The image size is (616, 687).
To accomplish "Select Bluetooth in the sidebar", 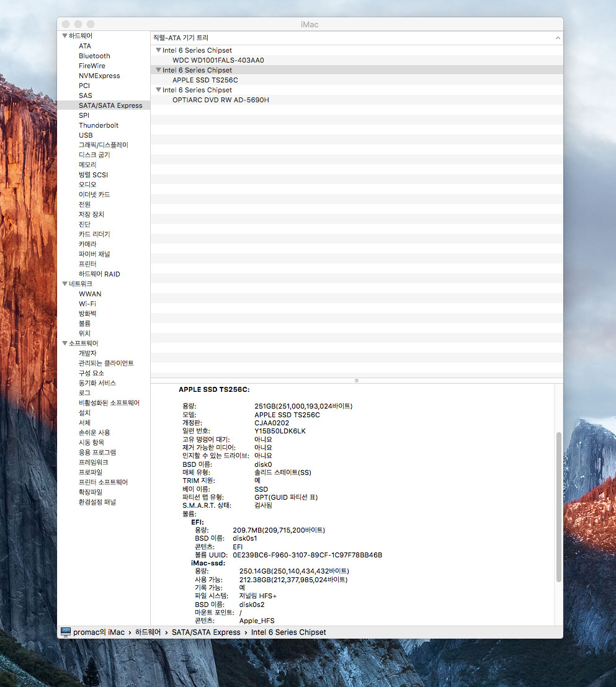I will coord(94,56).
